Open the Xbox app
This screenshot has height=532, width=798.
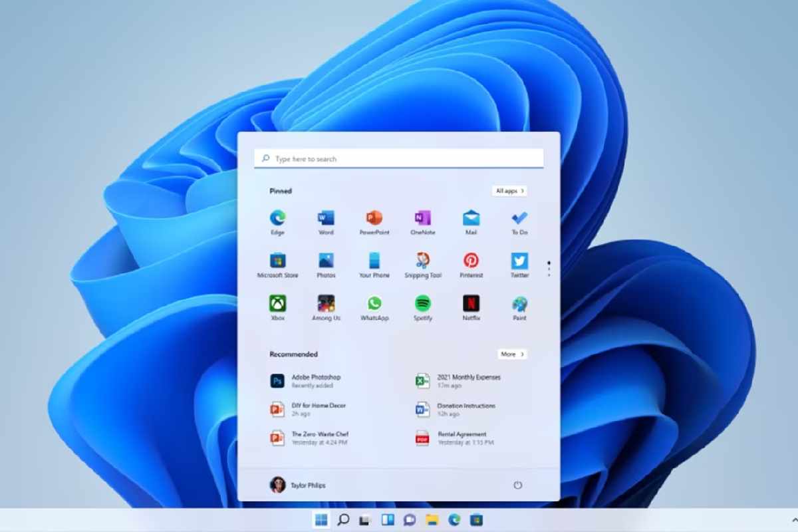(277, 308)
